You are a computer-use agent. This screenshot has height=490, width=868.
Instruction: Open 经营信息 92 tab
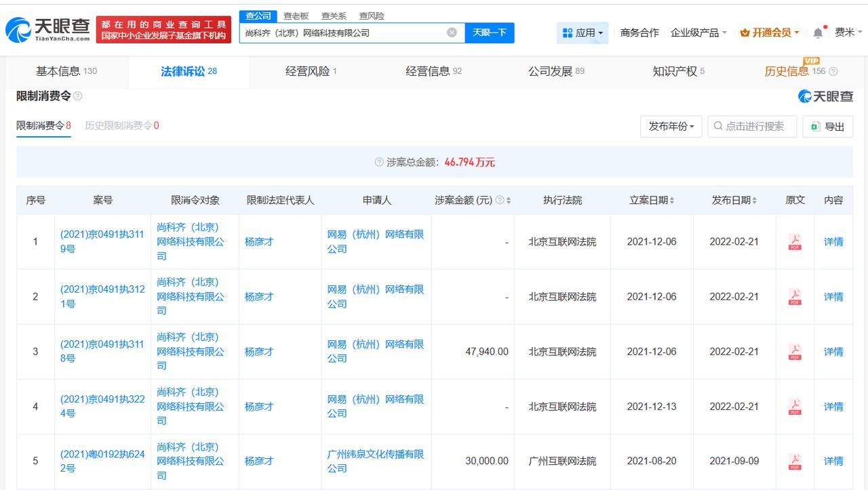pos(434,71)
